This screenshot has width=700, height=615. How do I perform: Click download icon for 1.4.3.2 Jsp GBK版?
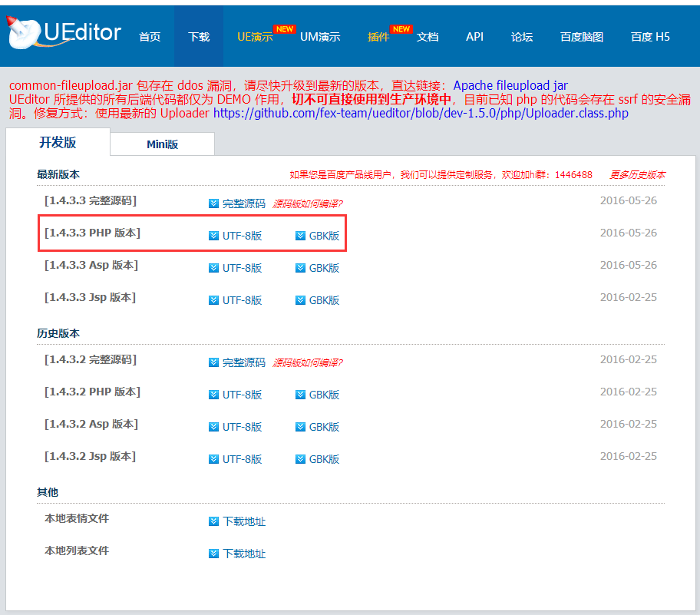(x=300, y=459)
